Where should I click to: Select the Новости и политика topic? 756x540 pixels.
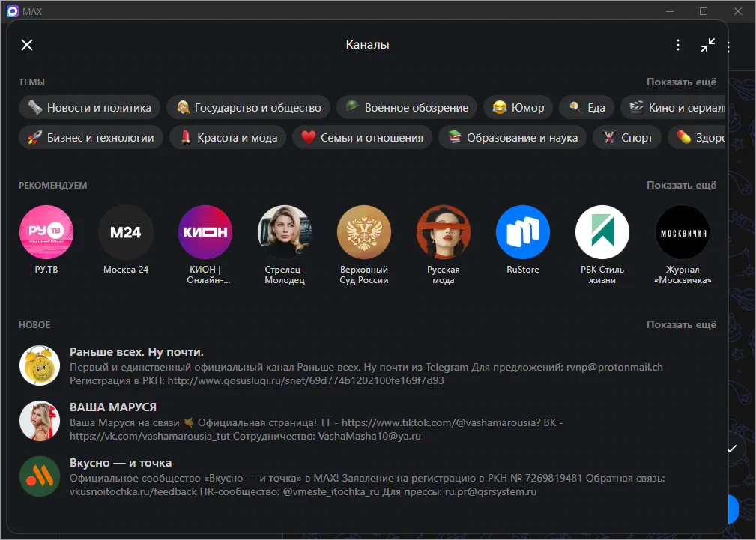(89, 108)
